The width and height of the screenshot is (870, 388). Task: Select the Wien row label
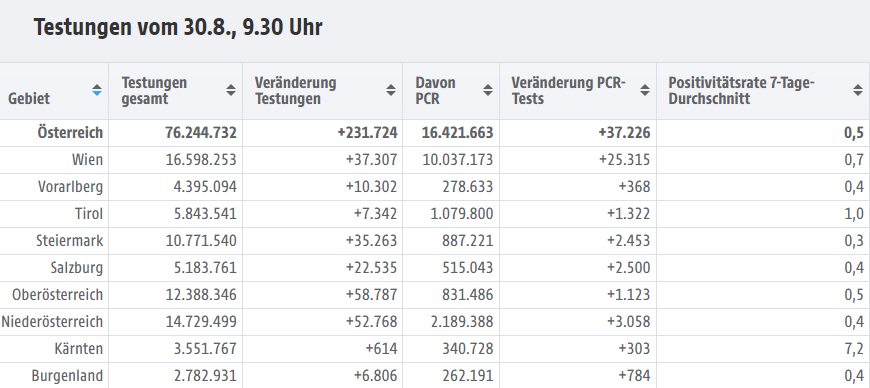click(x=87, y=160)
